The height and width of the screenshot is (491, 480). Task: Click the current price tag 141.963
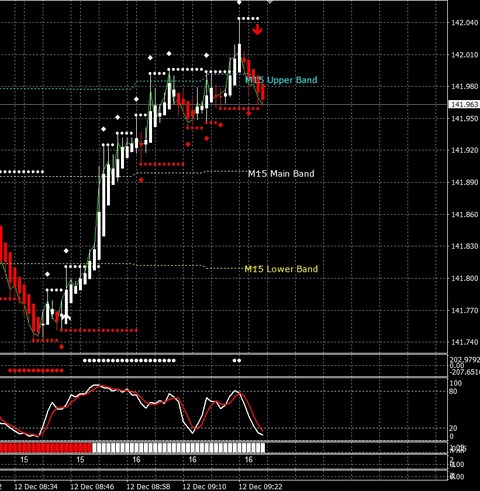465,104
